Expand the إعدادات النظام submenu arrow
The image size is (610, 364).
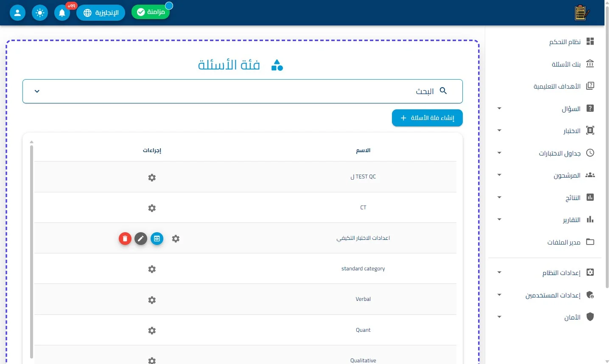499,272
